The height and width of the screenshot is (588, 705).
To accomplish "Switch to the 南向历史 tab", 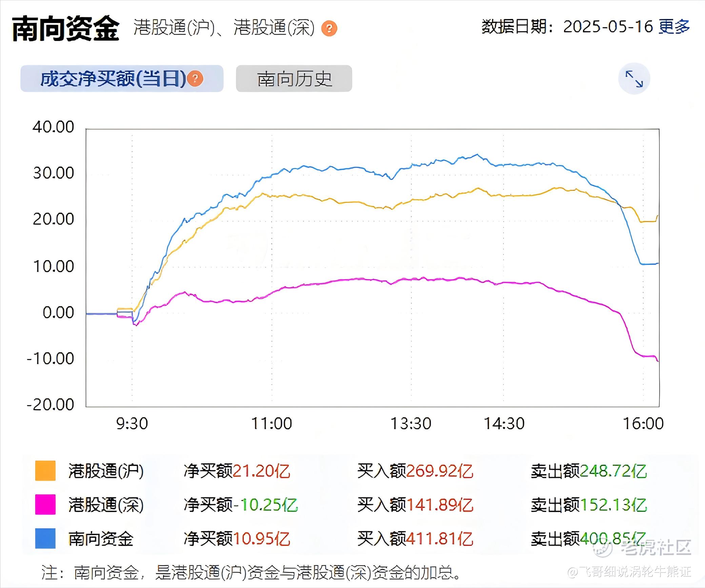I will [294, 79].
